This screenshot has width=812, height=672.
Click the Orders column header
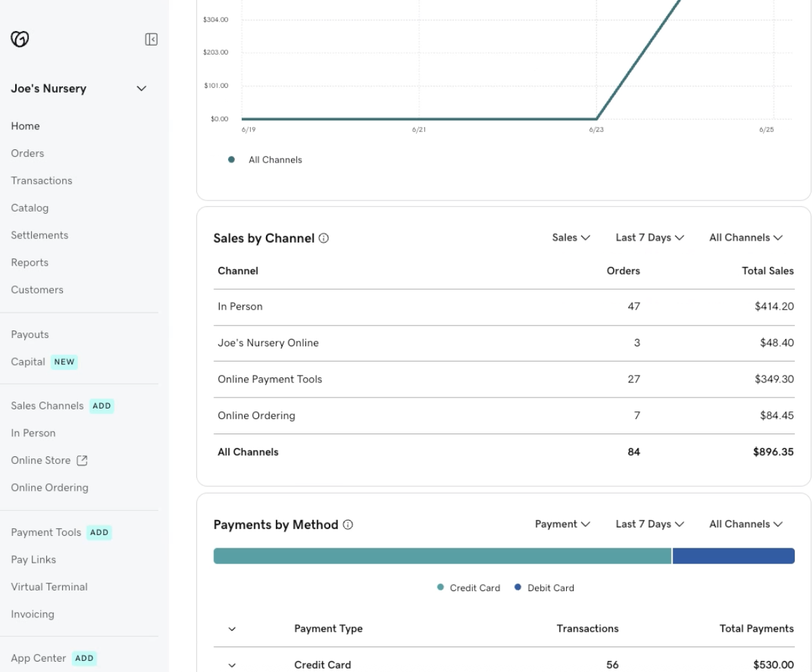click(623, 271)
